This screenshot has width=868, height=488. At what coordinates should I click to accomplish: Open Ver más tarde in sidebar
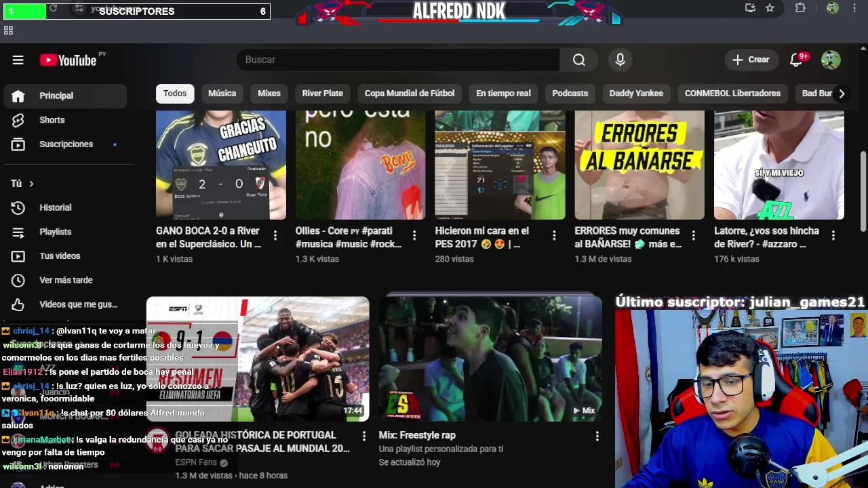tap(64, 280)
